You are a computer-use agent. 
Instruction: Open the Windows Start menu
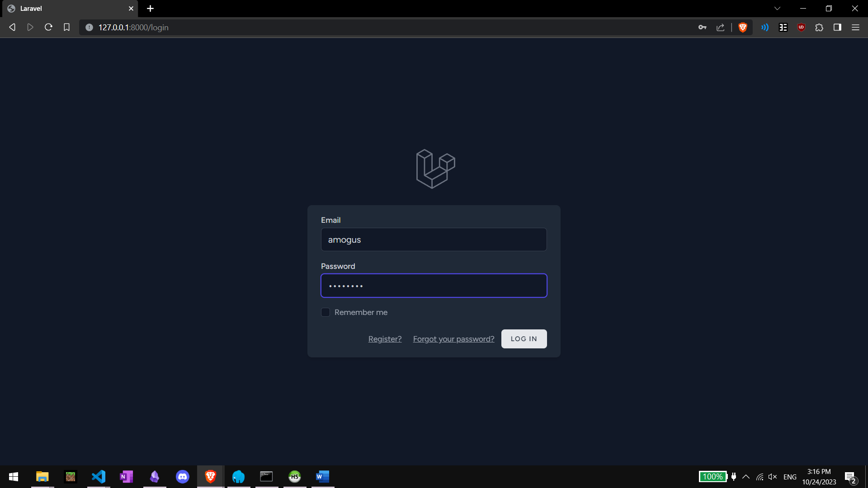click(13, 477)
